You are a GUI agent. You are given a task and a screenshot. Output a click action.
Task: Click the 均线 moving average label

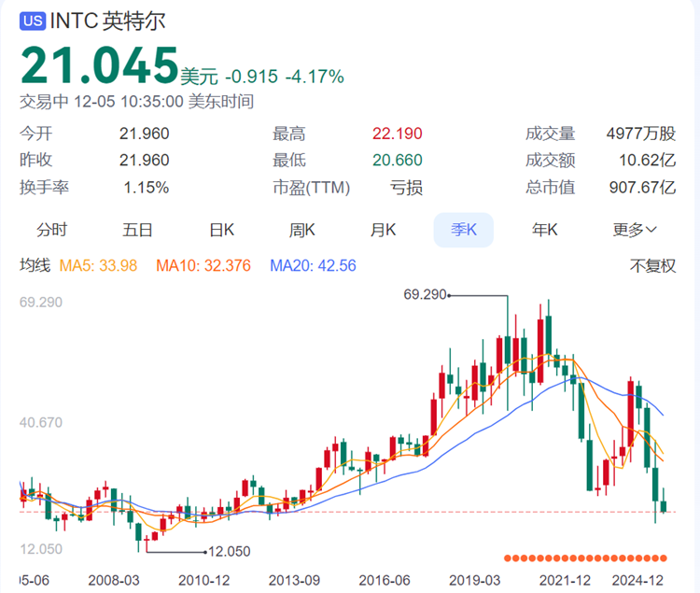coord(35,265)
